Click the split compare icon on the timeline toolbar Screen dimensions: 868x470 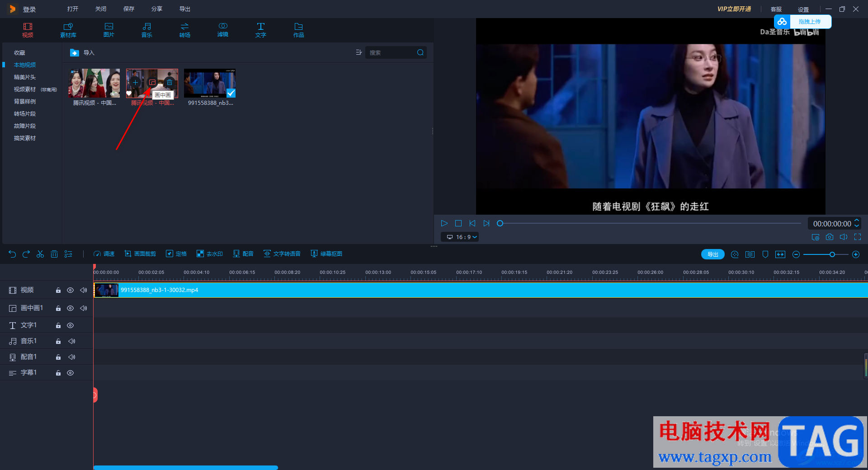point(750,254)
